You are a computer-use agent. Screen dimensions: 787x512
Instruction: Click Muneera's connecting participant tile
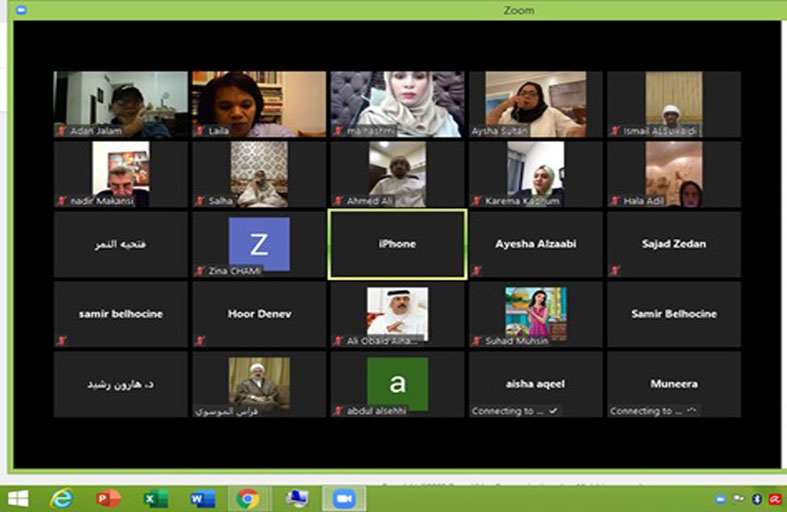(673, 384)
